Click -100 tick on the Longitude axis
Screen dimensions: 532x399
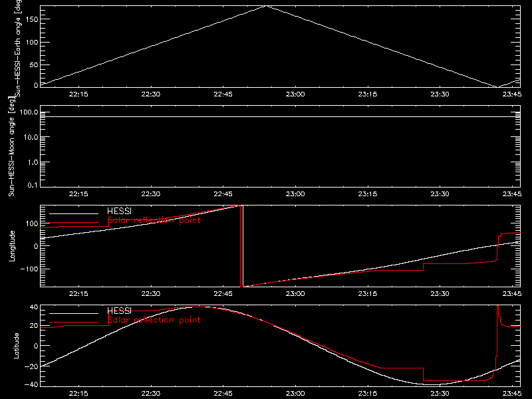(x=29, y=269)
